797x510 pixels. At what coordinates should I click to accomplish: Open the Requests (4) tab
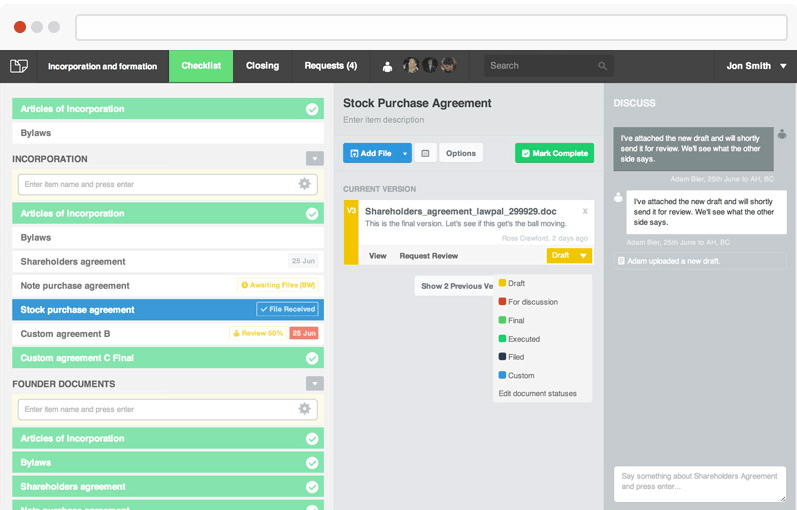[x=330, y=66]
